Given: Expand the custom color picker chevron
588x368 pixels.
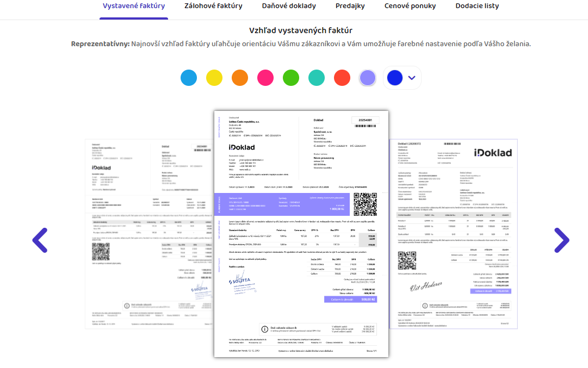Looking at the screenshot, I should click(x=412, y=78).
